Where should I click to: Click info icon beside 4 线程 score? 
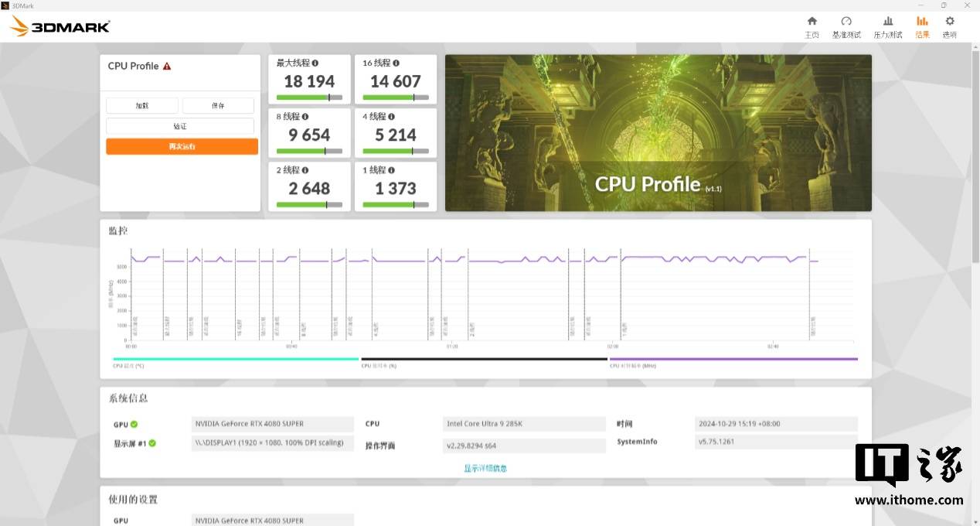pyautogui.click(x=391, y=116)
